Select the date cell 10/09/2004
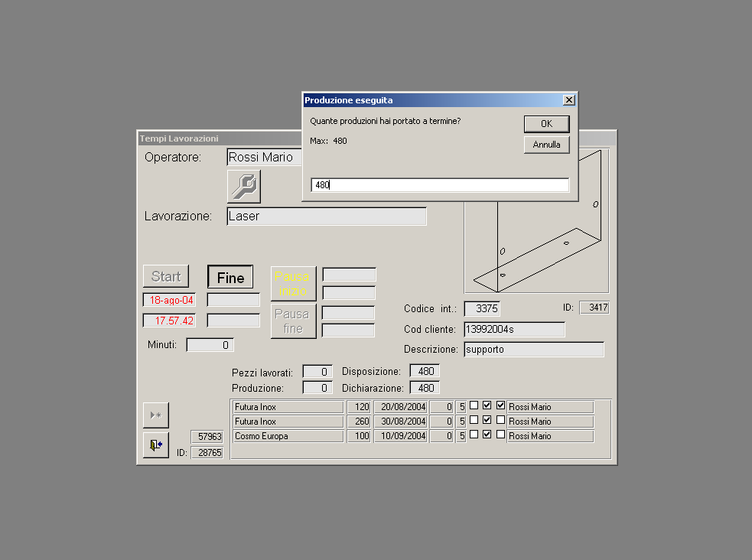 point(400,436)
